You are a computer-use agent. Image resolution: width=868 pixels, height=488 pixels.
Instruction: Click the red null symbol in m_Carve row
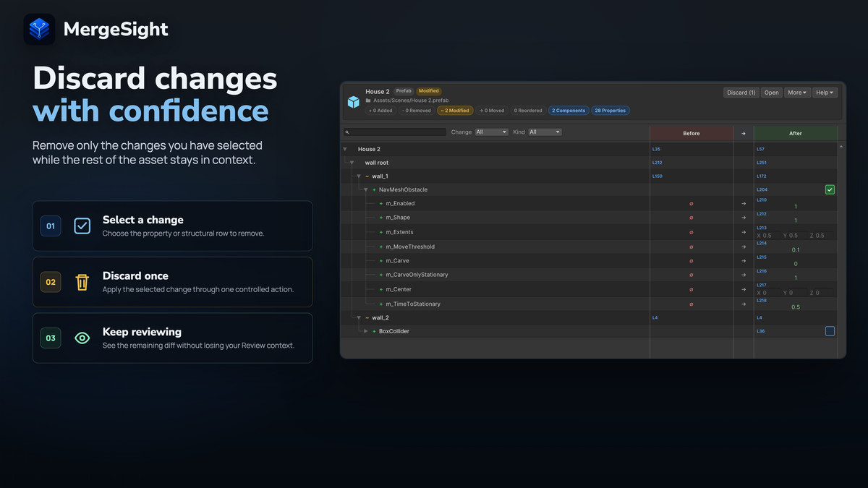(692, 261)
